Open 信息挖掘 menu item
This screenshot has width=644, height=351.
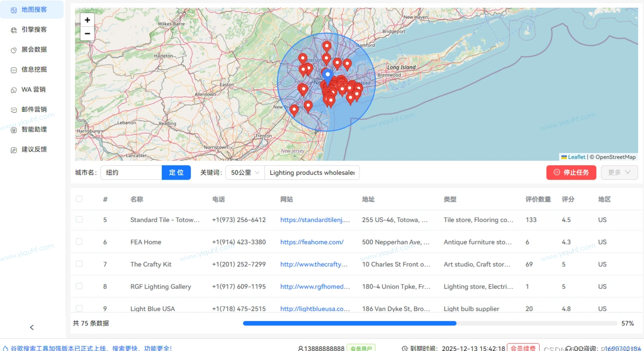click(32, 69)
